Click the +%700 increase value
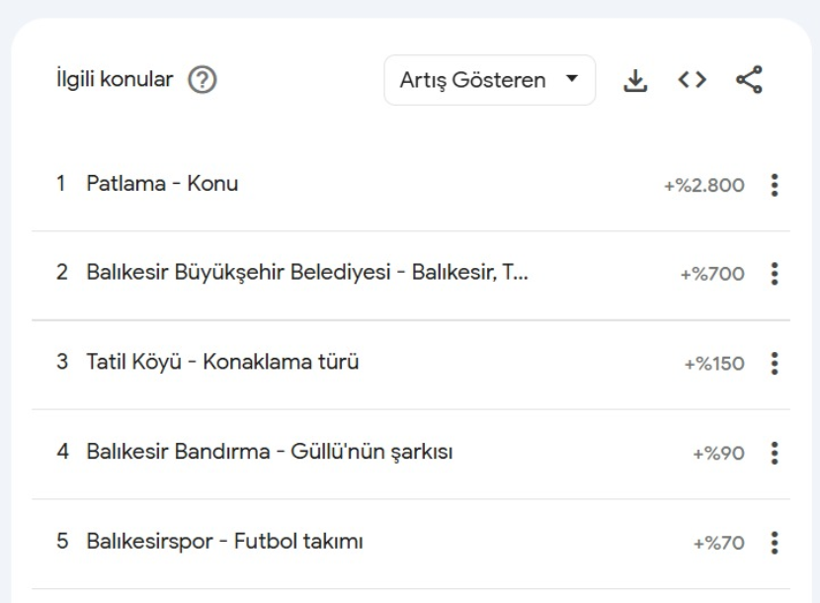This screenshot has height=603, width=820. click(x=712, y=274)
